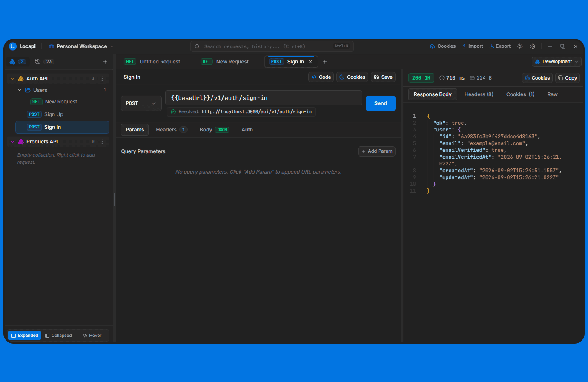
Task: Open the Auth API three-dot menu
Action: click(x=102, y=79)
